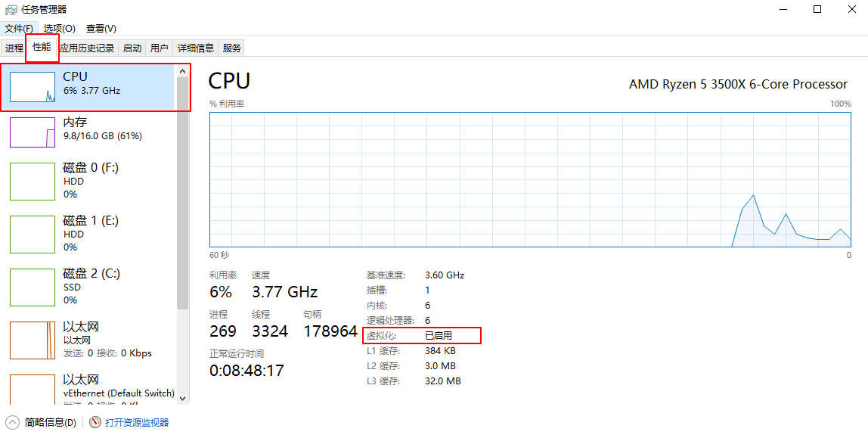Viewport: 868px width, 435px height.
Task: Click the CPU utilization graph area
Action: [x=529, y=179]
